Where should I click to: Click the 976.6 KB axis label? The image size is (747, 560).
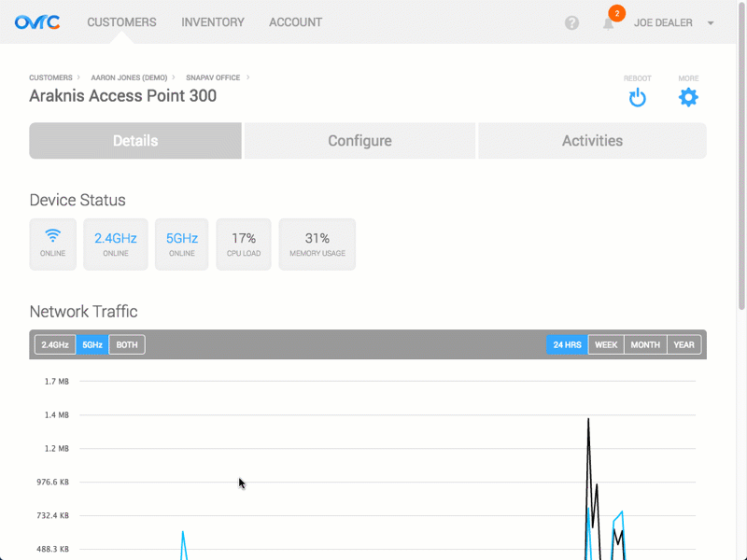[53, 483]
